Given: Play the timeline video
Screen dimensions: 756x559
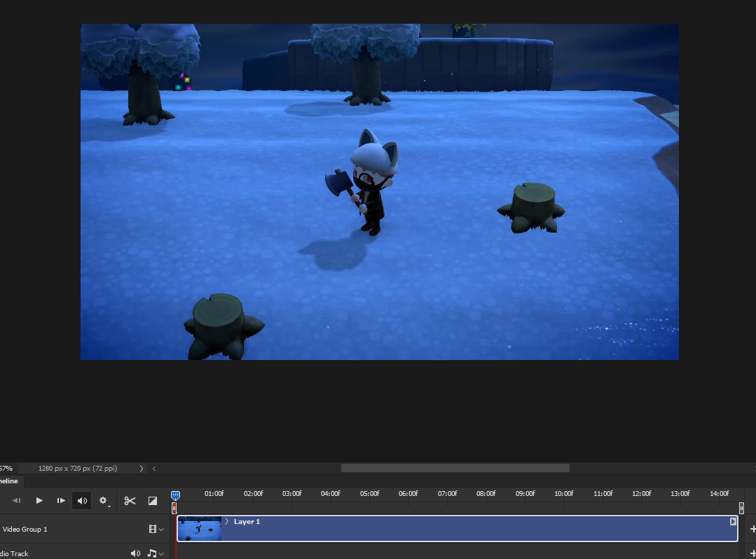Looking at the screenshot, I should (39, 501).
